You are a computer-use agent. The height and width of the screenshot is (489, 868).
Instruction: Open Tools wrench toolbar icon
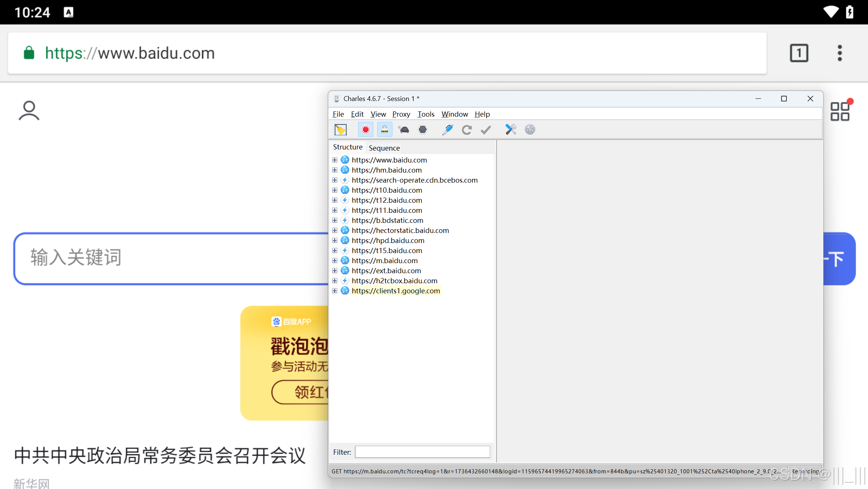pyautogui.click(x=511, y=130)
